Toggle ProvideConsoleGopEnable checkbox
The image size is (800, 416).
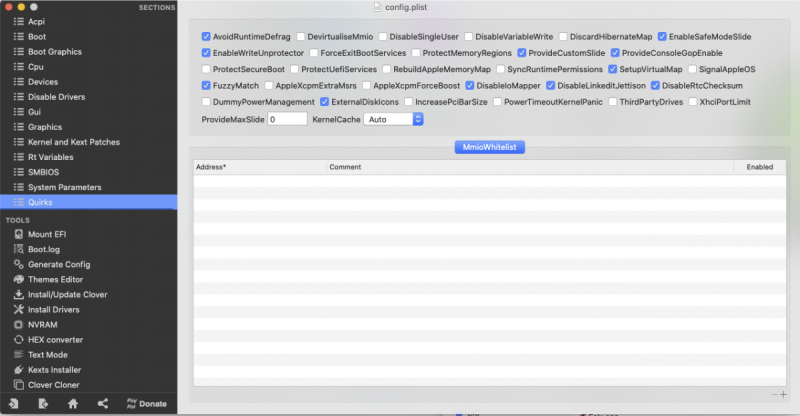pos(615,53)
